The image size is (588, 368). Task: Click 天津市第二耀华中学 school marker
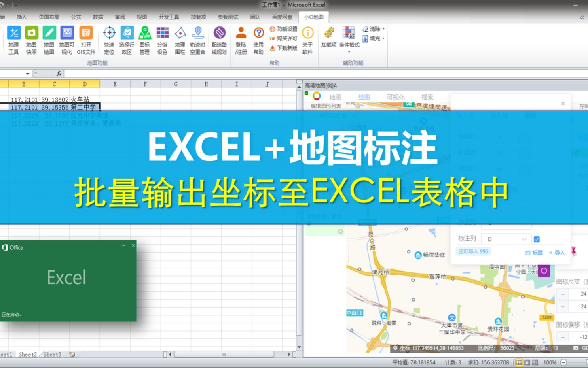coord(452,318)
